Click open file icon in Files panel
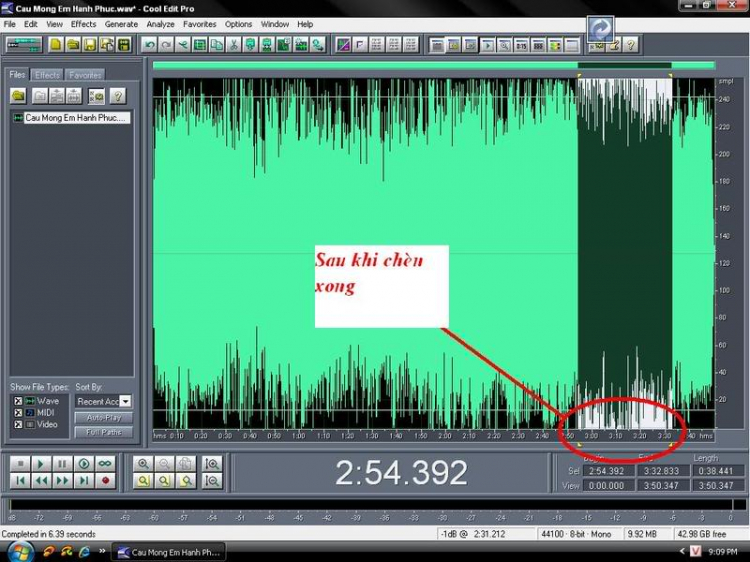This screenshot has height=562, width=750. pos(18,96)
